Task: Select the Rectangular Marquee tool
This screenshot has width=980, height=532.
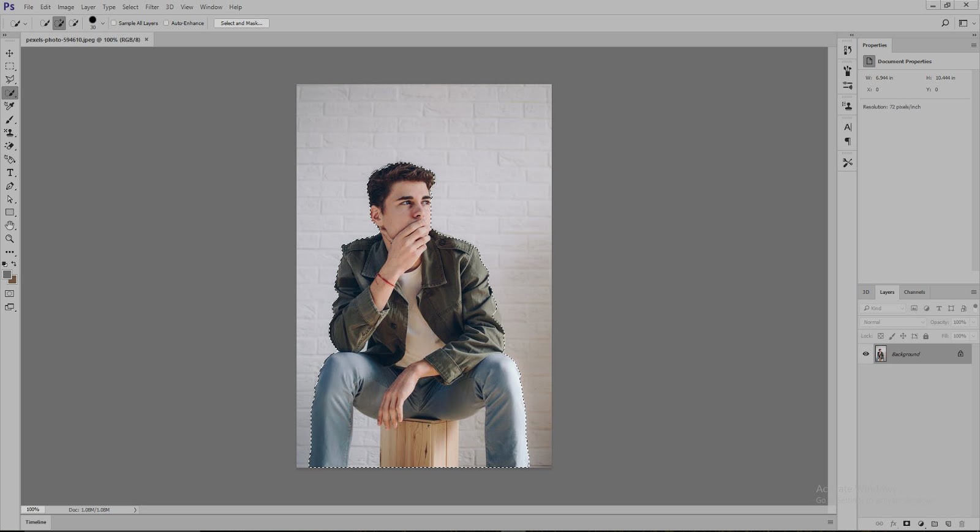Action: 10,66
